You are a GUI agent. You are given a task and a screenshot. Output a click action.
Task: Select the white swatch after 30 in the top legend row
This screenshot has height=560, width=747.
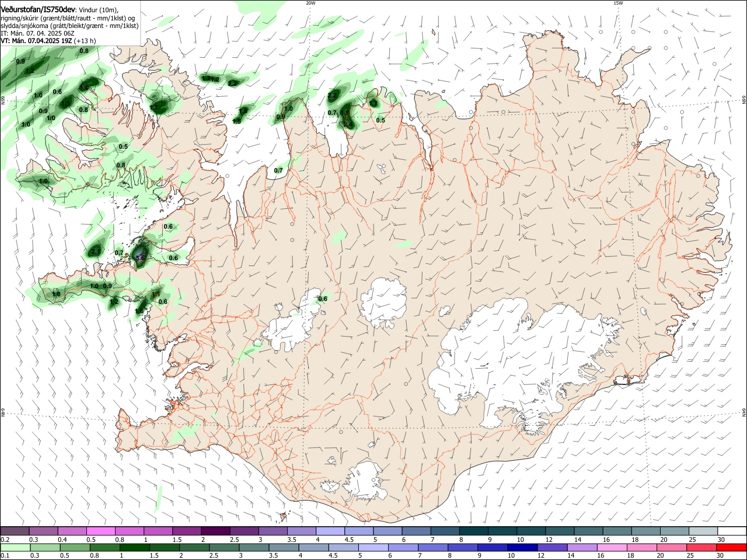coord(731,531)
